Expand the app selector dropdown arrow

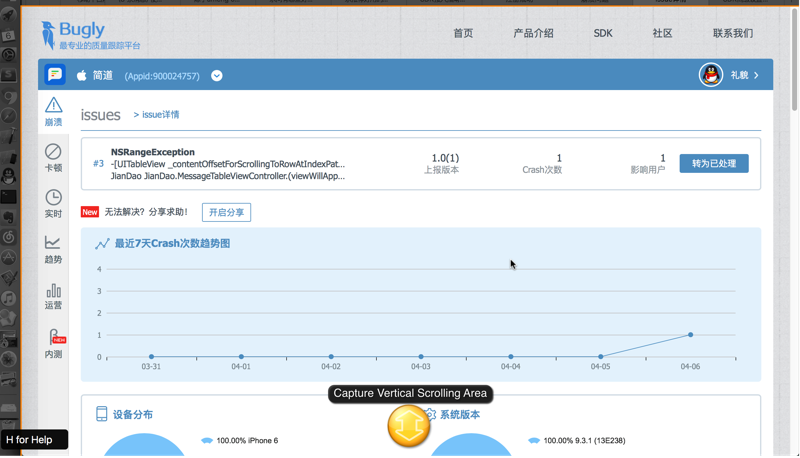217,75
